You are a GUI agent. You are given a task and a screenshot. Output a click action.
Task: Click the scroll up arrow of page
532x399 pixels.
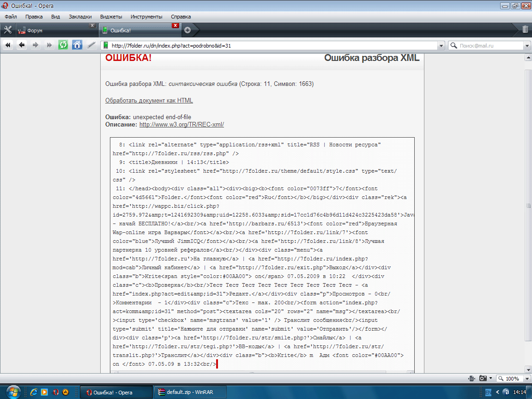click(528, 57)
